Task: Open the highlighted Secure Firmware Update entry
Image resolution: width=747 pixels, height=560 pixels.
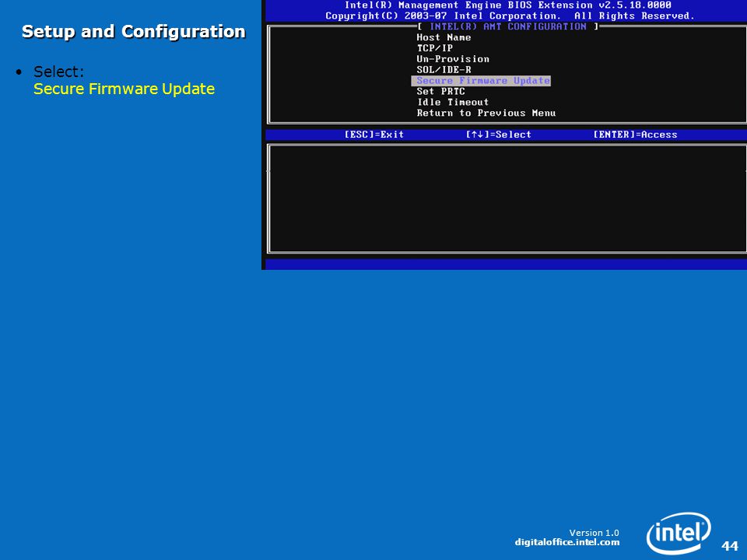Action: pyautogui.click(x=481, y=80)
